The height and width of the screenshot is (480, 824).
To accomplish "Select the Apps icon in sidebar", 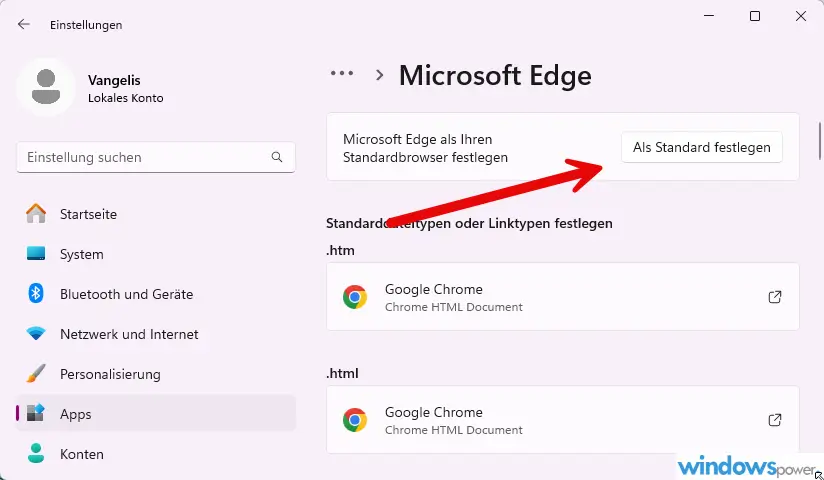I will 36,413.
